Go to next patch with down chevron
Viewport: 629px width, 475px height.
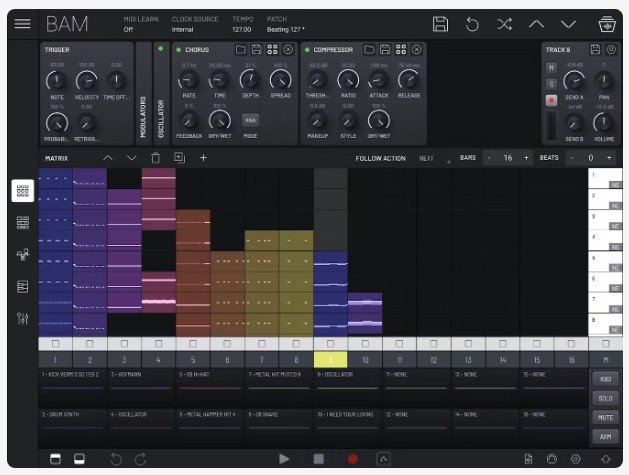click(568, 24)
